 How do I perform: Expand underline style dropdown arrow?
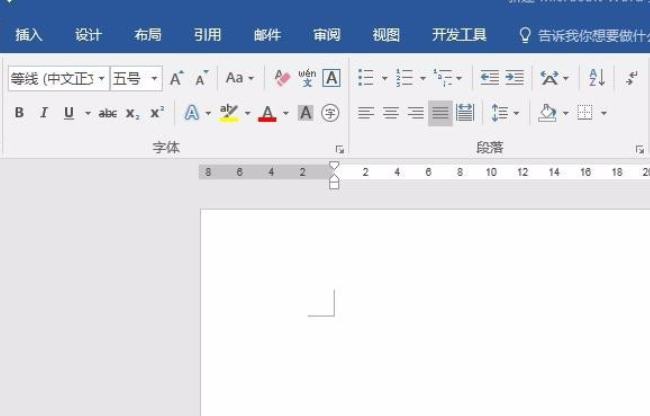[x=88, y=113]
